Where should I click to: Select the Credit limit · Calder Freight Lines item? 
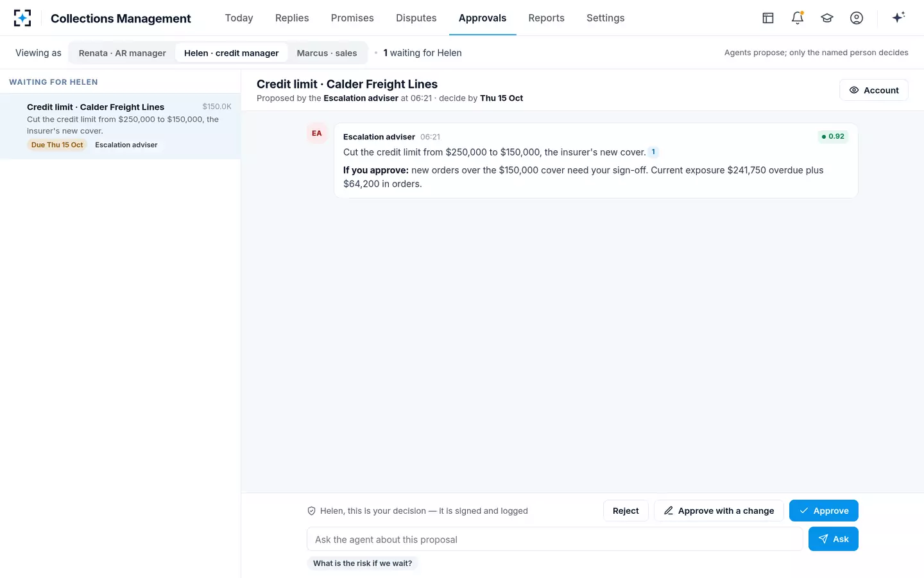pos(121,126)
